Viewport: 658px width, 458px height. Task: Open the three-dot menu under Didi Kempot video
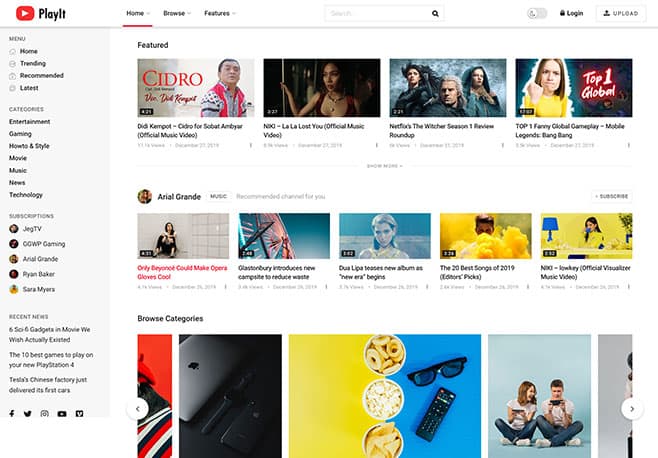(251, 145)
